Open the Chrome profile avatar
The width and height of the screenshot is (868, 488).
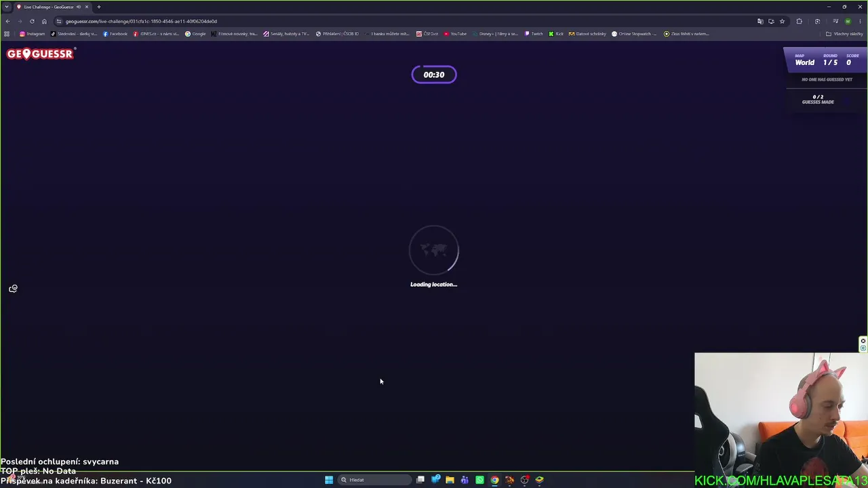[x=848, y=21]
